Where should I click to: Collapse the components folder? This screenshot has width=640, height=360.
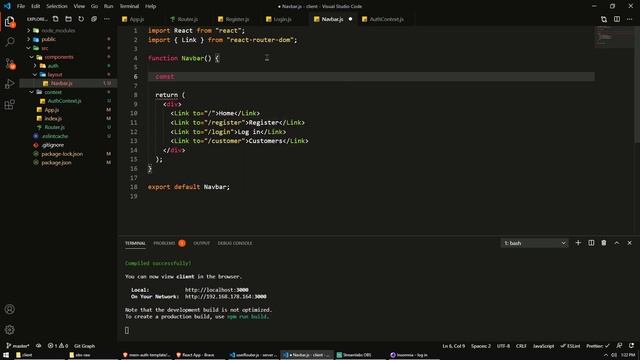coord(32,57)
